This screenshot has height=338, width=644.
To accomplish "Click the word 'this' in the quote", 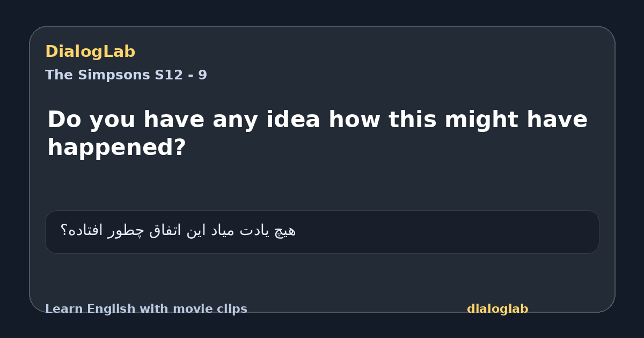I will (x=412, y=120).
